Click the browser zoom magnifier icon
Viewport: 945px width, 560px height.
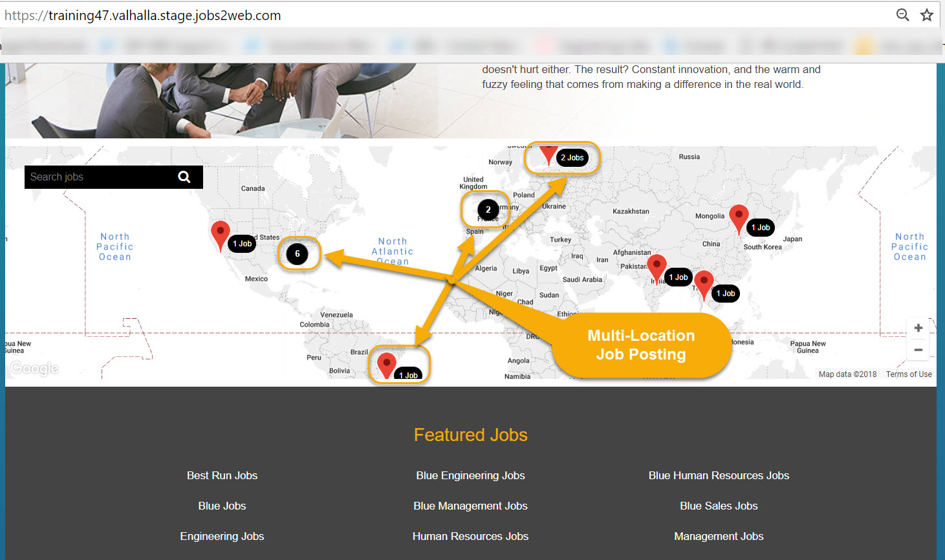(x=902, y=15)
